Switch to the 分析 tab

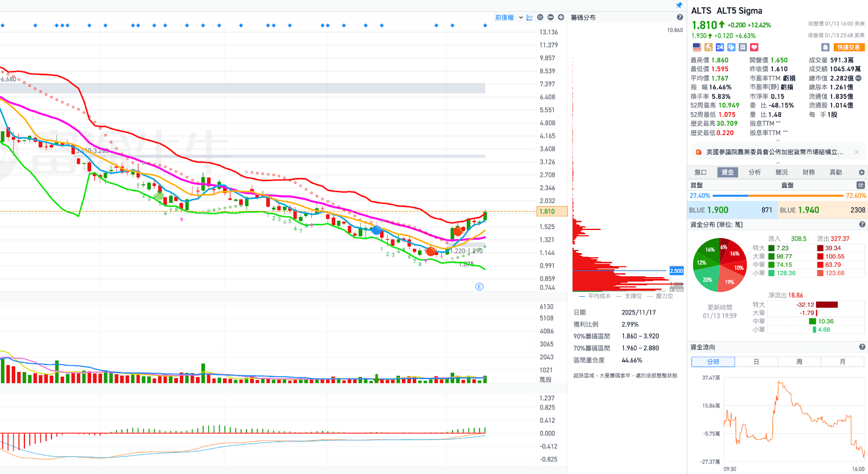coord(755,172)
